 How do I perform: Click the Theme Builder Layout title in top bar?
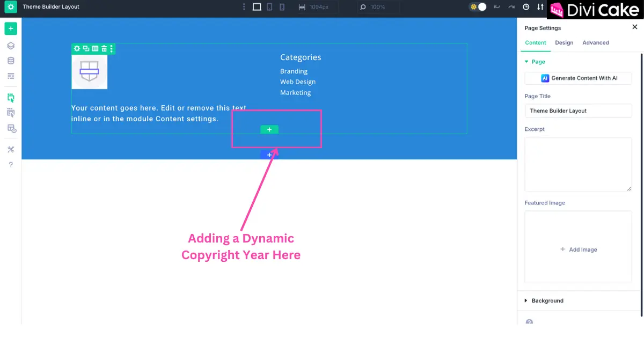tap(51, 7)
